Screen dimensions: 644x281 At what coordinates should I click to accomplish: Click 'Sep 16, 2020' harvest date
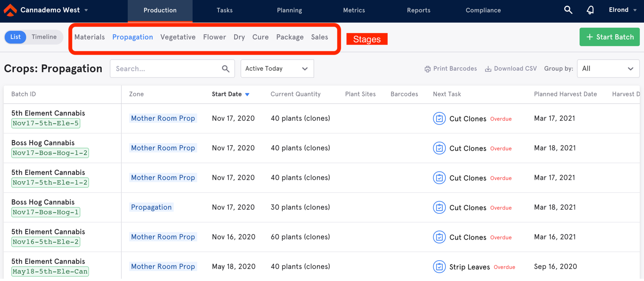(x=555, y=267)
